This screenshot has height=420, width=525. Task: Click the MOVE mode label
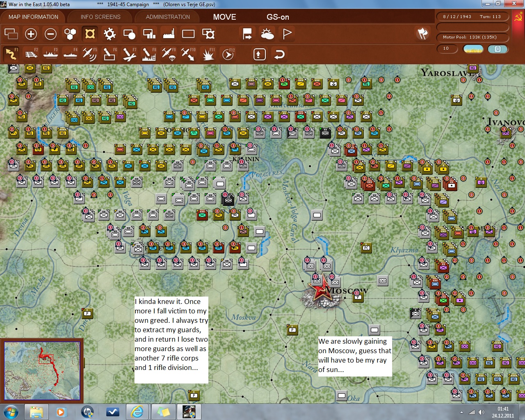point(224,17)
